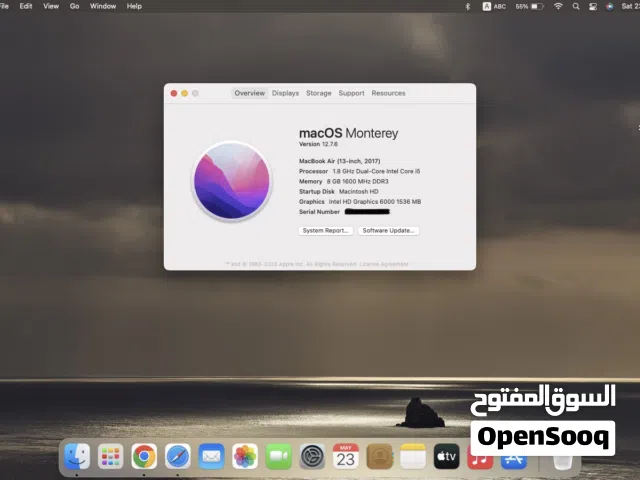Open the Window menu
The image size is (640, 480).
click(103, 6)
